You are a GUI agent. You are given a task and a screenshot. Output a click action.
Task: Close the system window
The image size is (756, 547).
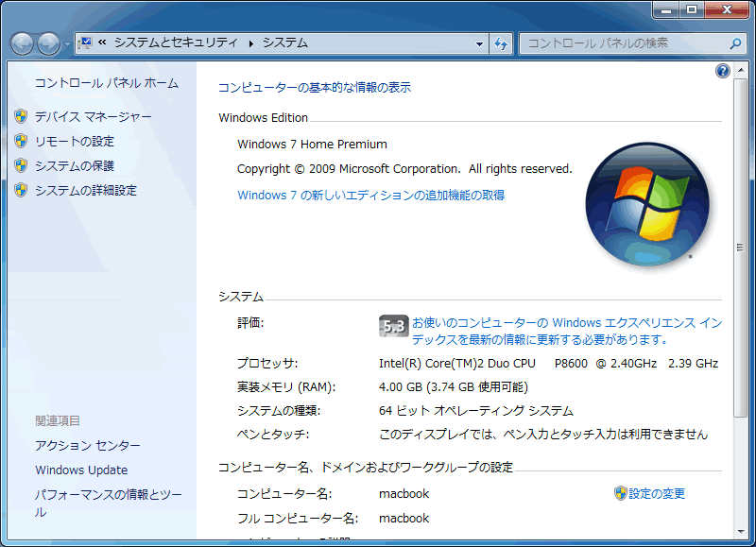[727, 9]
